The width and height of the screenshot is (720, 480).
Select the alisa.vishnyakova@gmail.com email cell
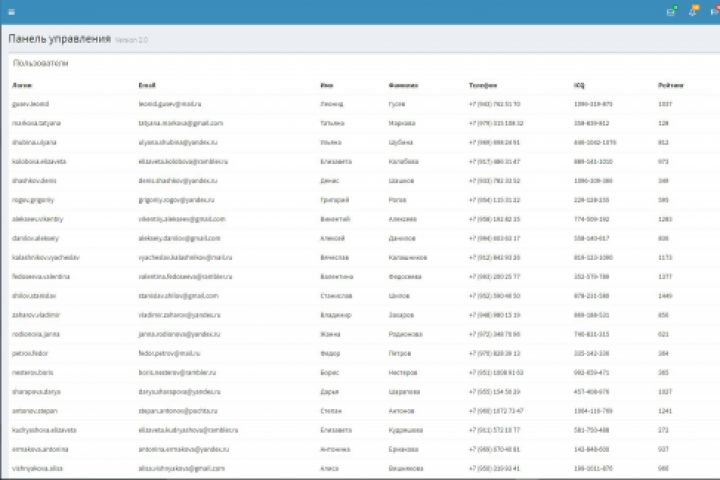(x=182, y=469)
